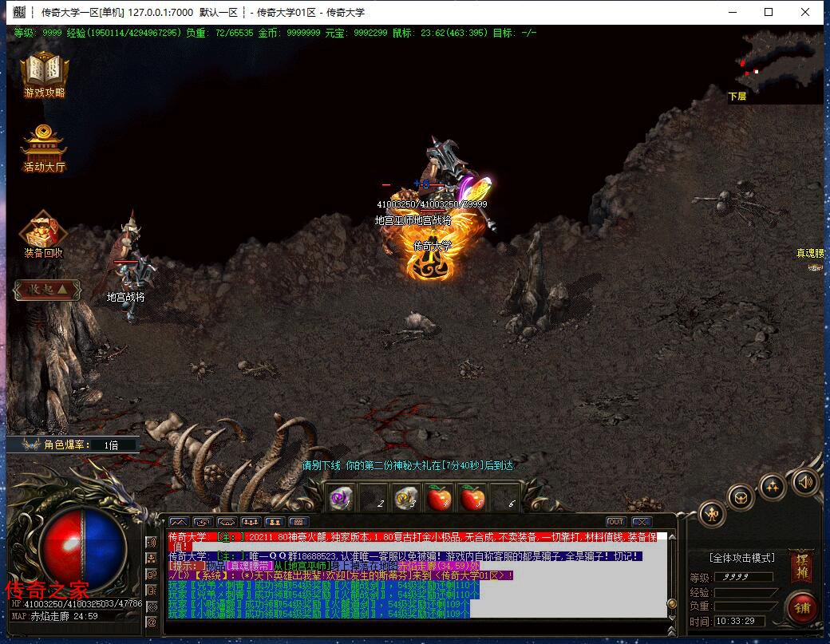The width and height of the screenshot is (830, 644).
Task: Click the dropped 真魂腰 item label
Action: point(810,254)
